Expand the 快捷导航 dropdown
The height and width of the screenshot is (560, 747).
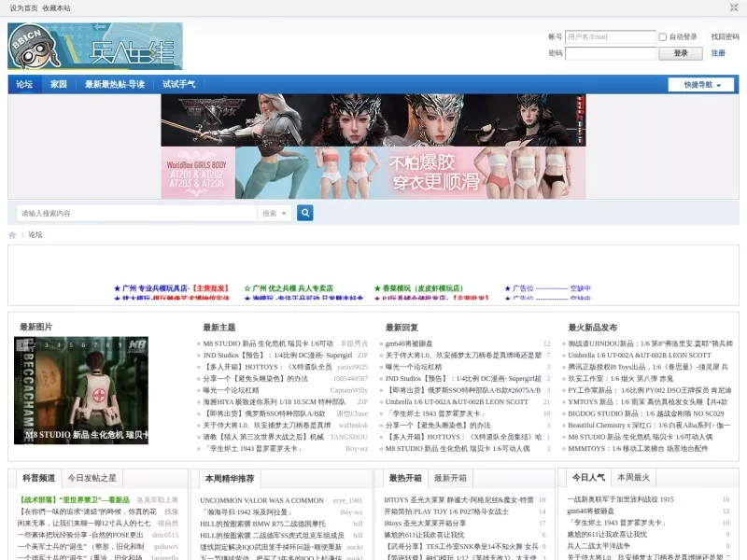tap(701, 85)
